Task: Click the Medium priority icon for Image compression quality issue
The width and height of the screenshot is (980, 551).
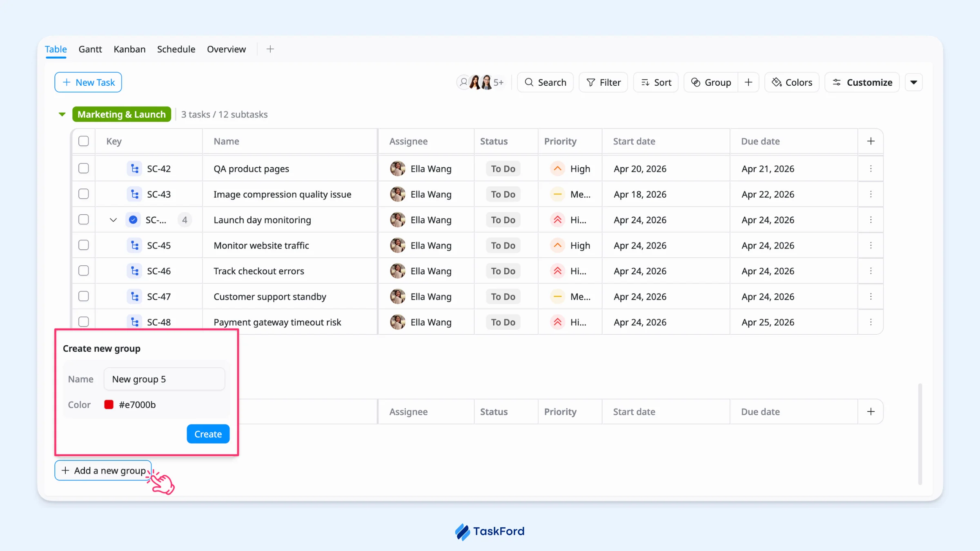Action: click(557, 194)
